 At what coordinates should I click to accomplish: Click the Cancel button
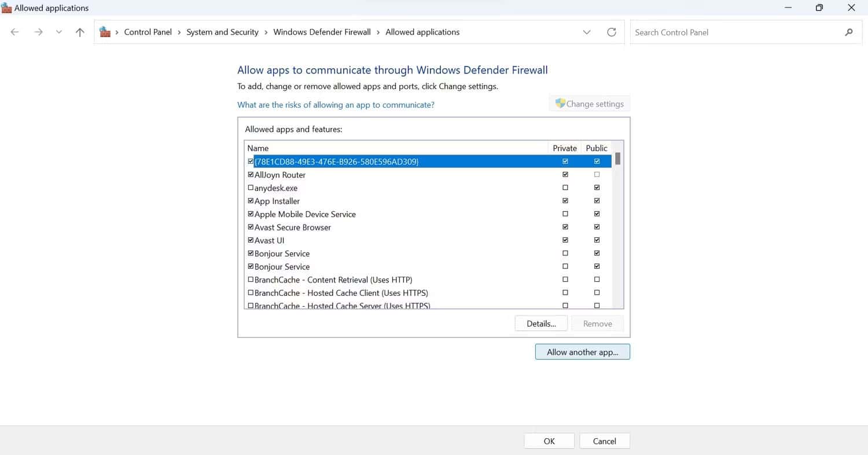[x=605, y=441]
